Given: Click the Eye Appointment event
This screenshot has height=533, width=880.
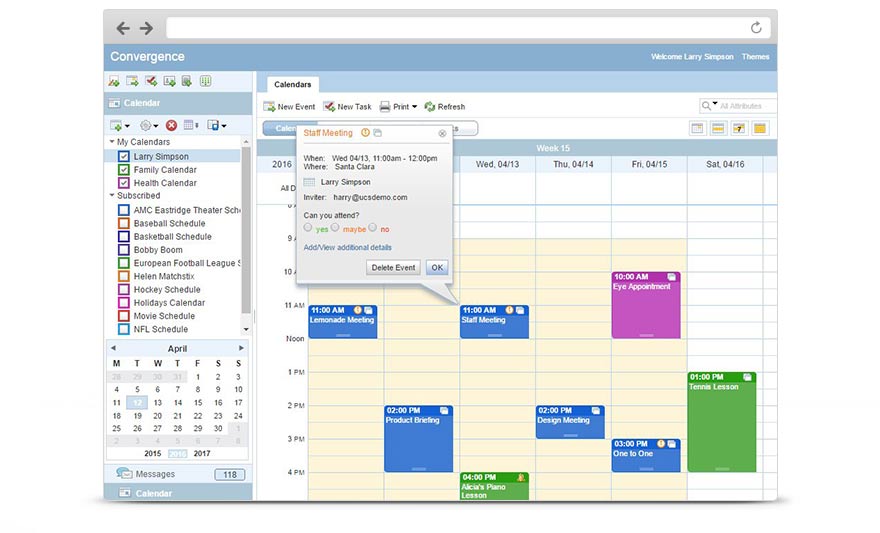Looking at the screenshot, I should (646, 305).
